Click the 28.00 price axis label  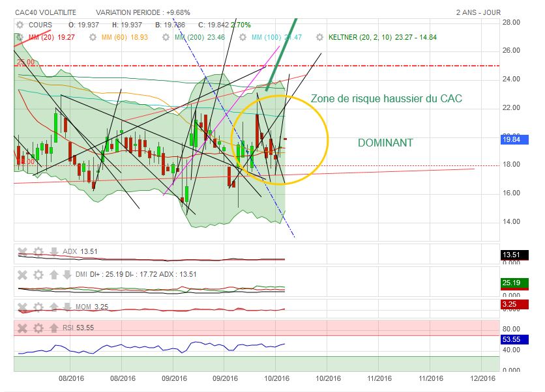(x=511, y=22)
